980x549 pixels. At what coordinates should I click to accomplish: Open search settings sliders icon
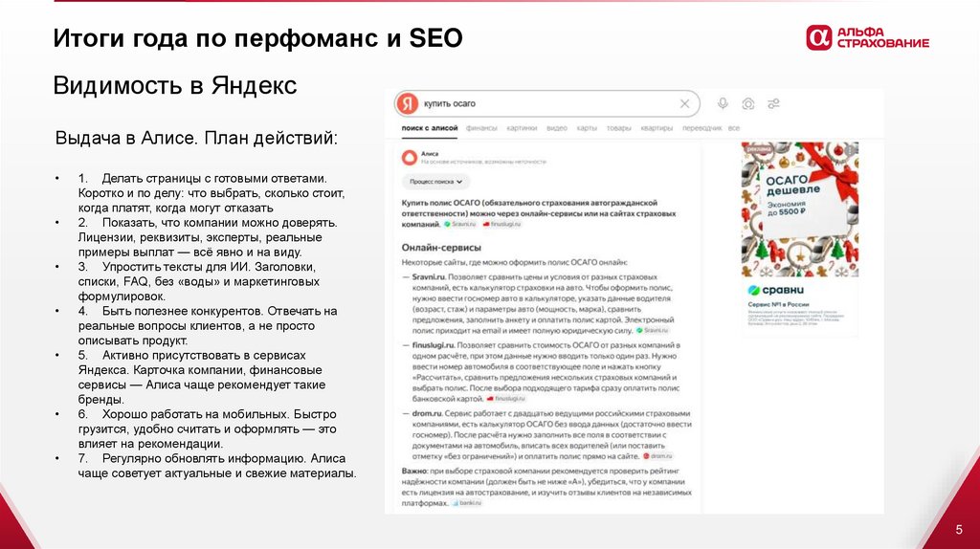pos(773,103)
